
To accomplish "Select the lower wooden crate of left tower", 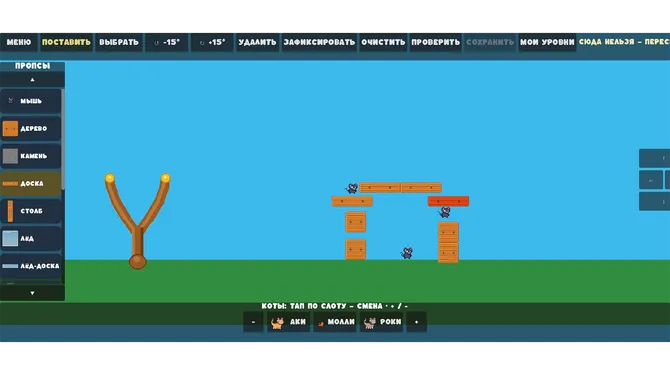I will click(x=356, y=250).
